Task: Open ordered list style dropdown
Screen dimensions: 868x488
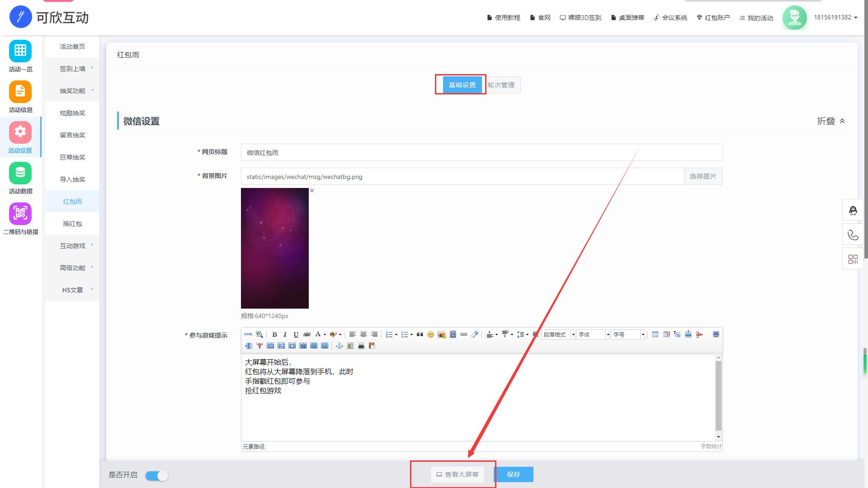Action: pyautogui.click(x=396, y=335)
